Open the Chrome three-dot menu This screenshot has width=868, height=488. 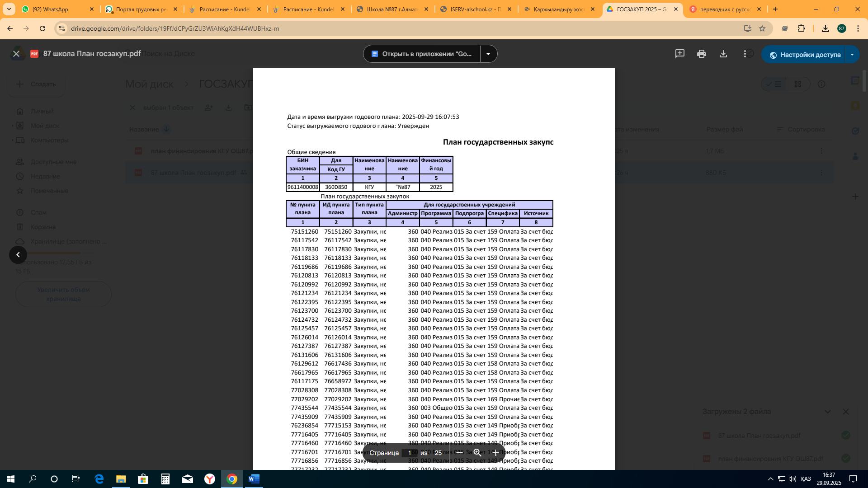tap(858, 28)
